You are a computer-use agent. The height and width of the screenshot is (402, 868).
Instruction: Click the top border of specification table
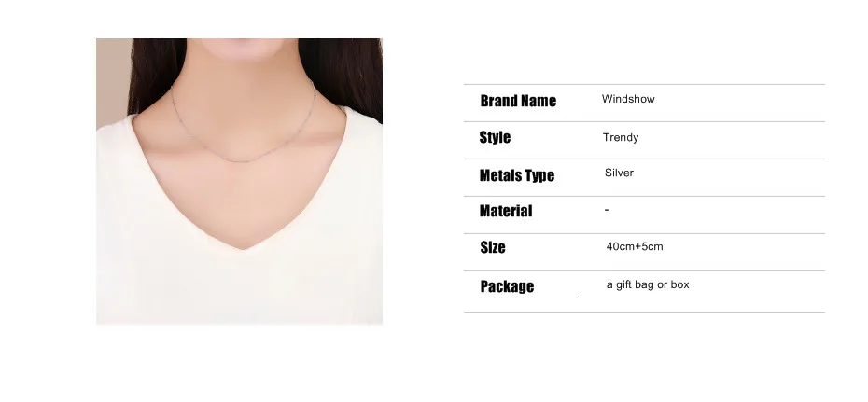(644, 85)
